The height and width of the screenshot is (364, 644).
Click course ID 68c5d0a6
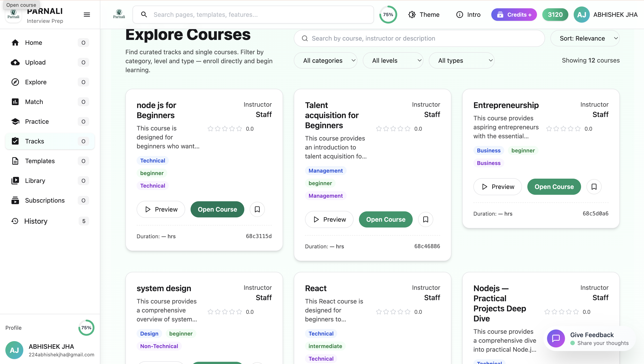click(x=595, y=213)
